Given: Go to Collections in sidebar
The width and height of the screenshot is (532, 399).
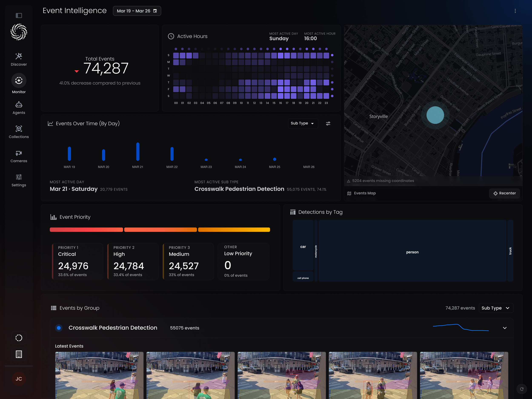Looking at the screenshot, I should pos(19,132).
